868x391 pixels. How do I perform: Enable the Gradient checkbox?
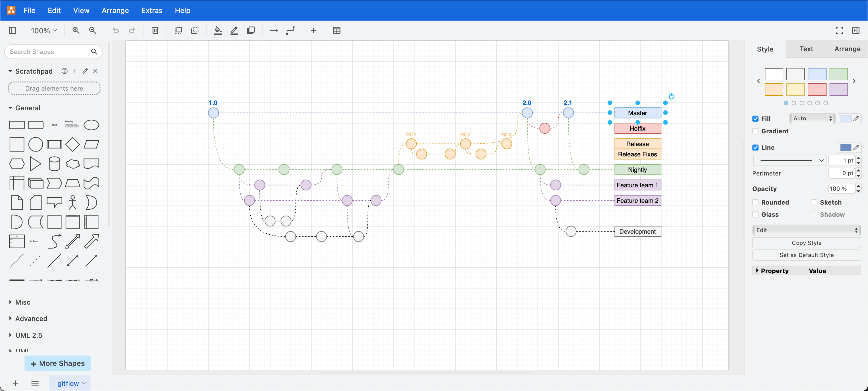755,131
